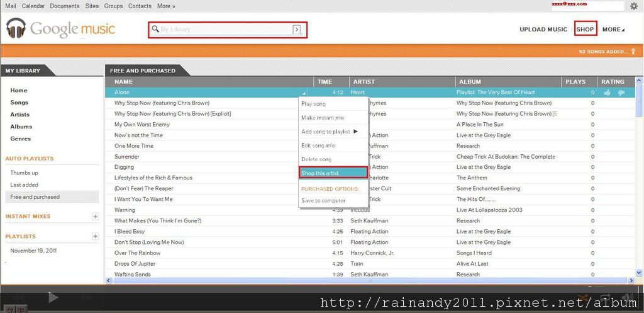Give thumbs down to Alone
Viewport: 644px width, 313px height.
621,93
